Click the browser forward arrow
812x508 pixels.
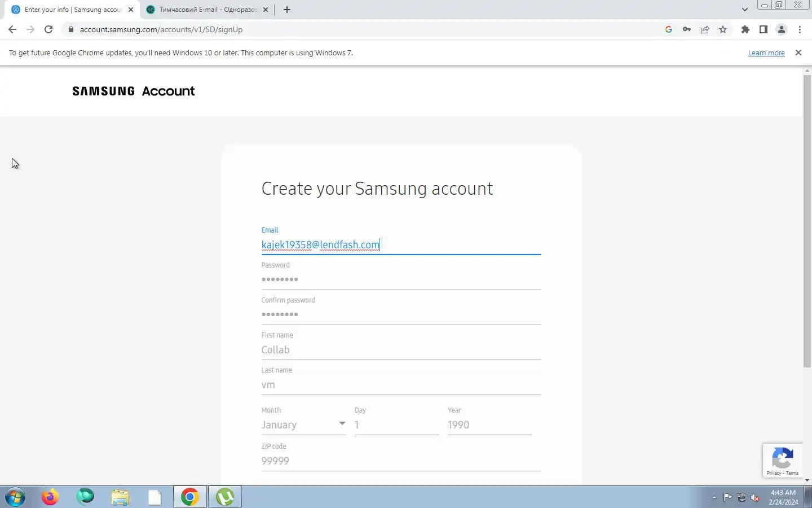pos(30,29)
